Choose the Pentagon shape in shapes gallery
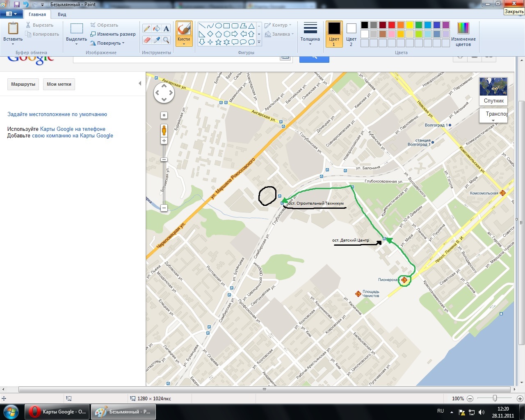This screenshot has width=525, height=420. coord(218,34)
